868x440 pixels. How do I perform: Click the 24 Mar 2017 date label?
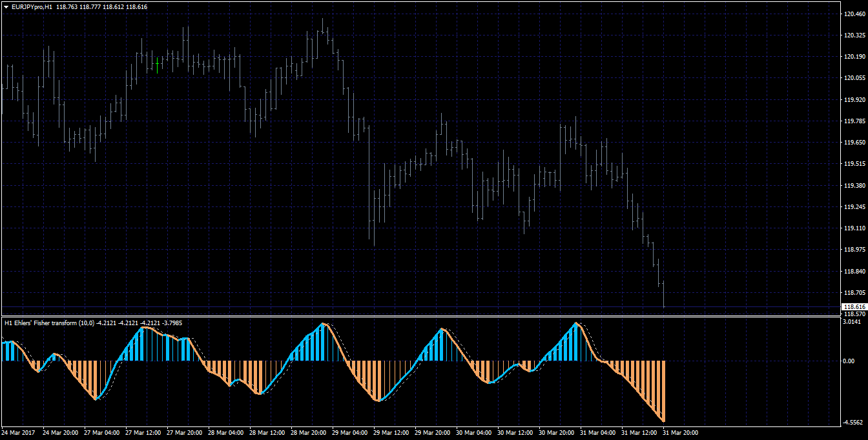click(17, 433)
